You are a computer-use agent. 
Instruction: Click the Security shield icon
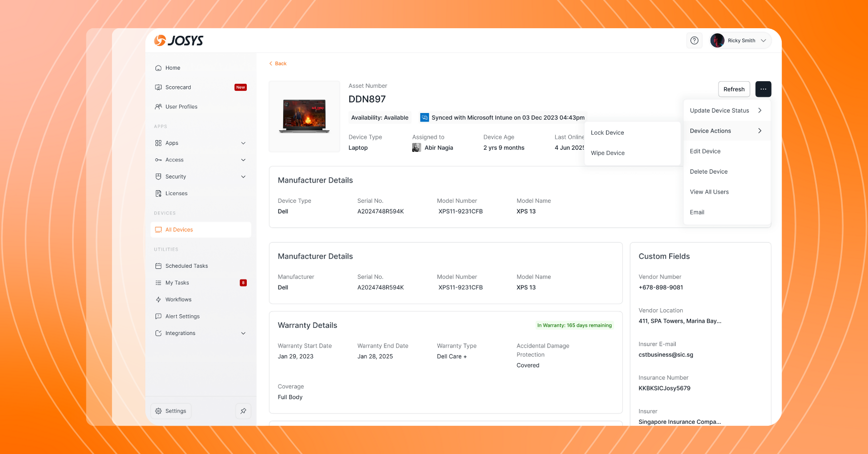(158, 177)
